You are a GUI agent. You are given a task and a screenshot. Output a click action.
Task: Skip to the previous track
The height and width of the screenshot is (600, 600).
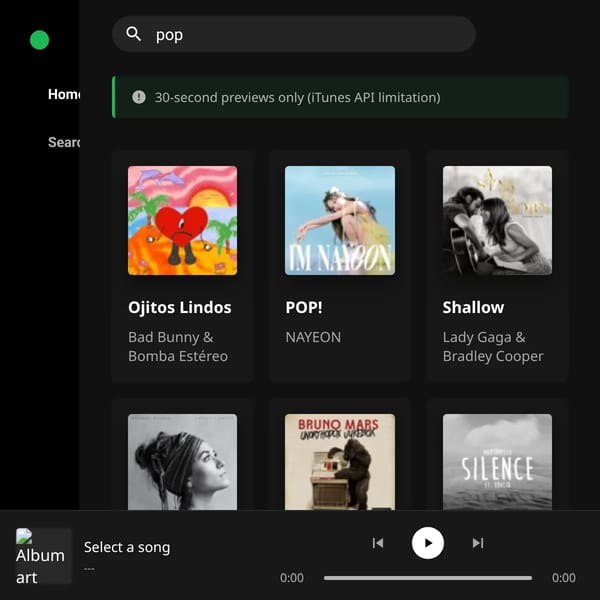click(x=378, y=543)
